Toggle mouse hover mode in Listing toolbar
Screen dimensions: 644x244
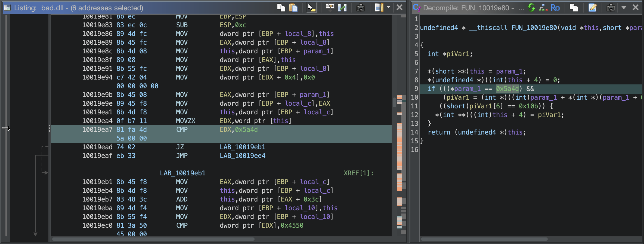pos(311,8)
